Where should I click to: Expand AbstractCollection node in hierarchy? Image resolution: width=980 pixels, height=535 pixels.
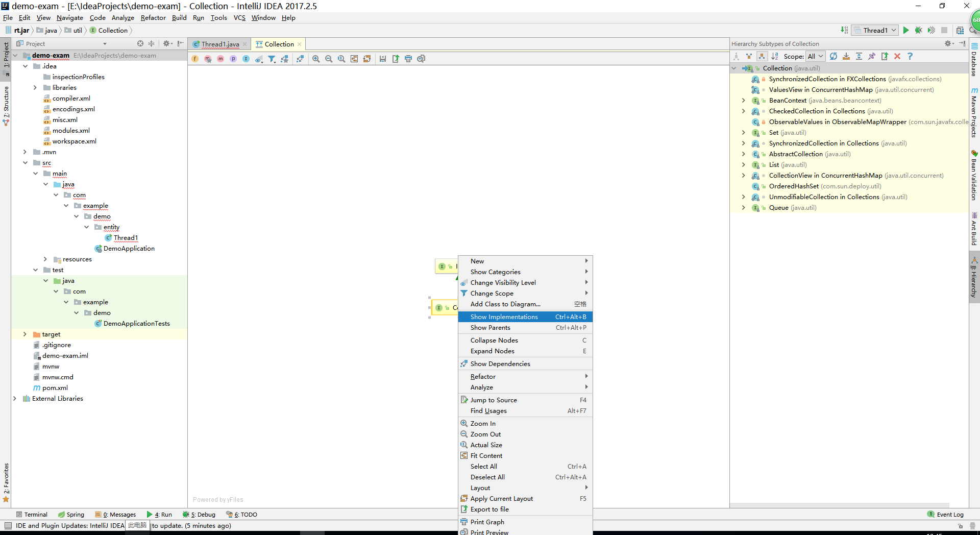point(744,154)
